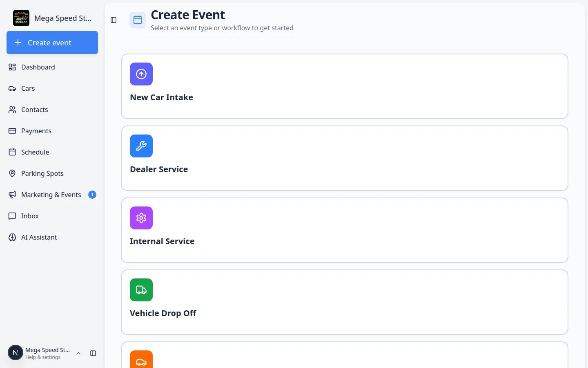The width and height of the screenshot is (588, 368).
Task: Choose the Vehicle Drop Off event card
Action: click(x=345, y=302)
